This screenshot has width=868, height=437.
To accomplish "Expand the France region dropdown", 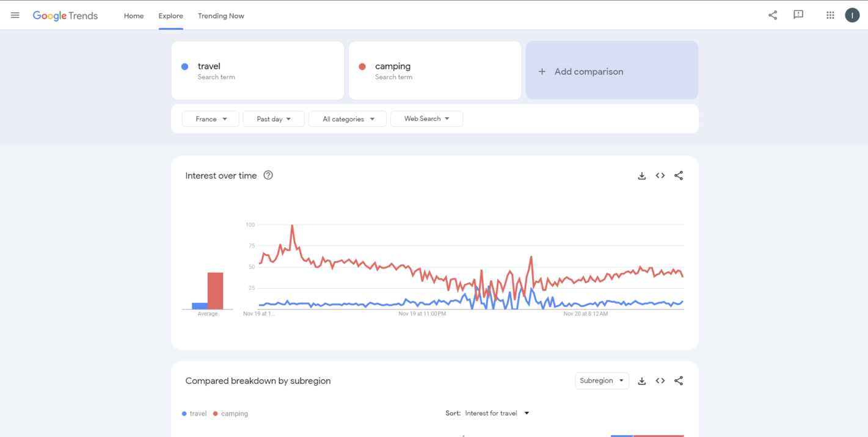I will [x=211, y=119].
